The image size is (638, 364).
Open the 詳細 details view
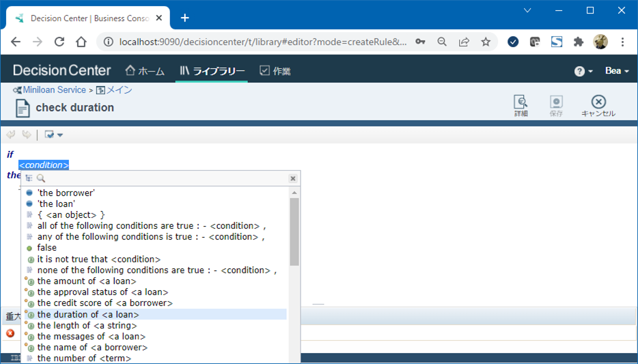521,106
